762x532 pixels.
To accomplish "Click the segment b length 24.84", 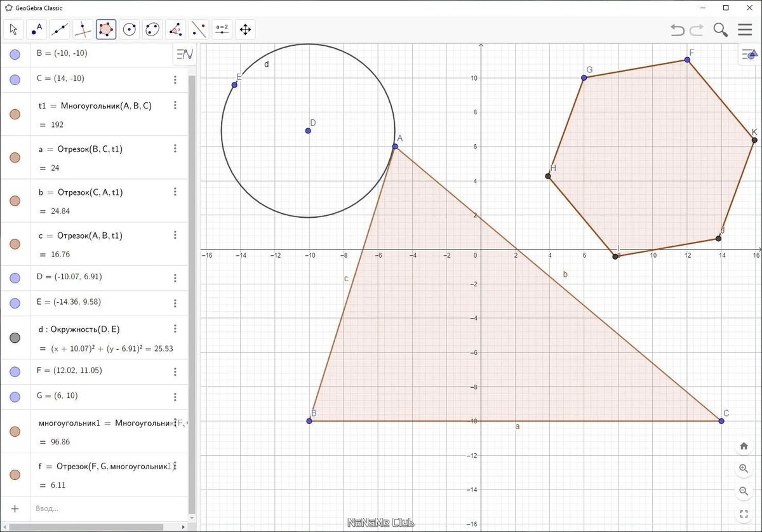I will coord(60,211).
